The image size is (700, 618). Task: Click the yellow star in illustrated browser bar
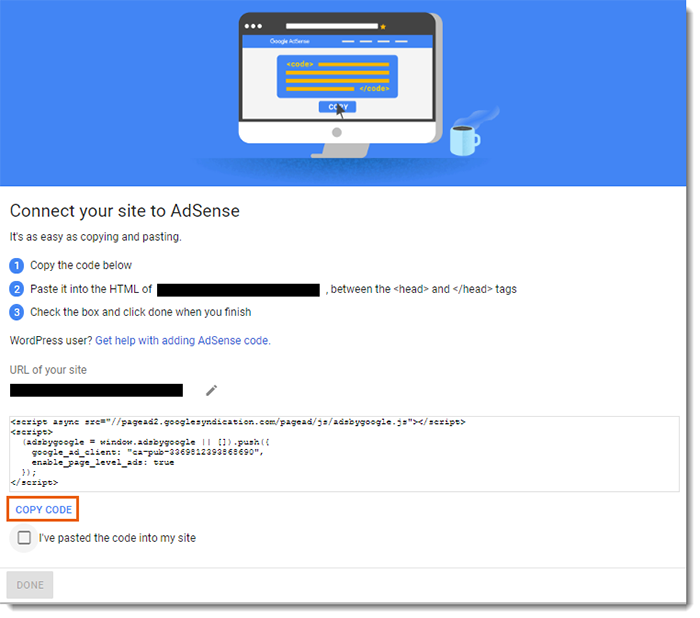383,26
